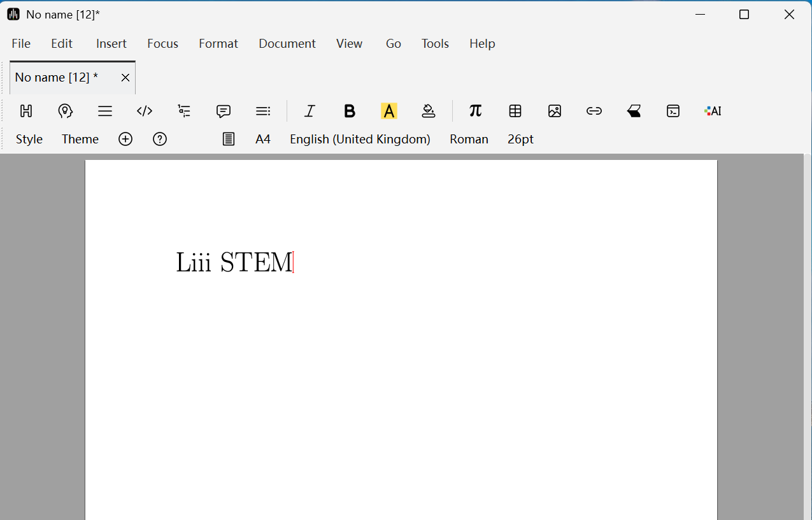The height and width of the screenshot is (520, 812).
Task: Click the terminal session icon
Action: [673, 111]
